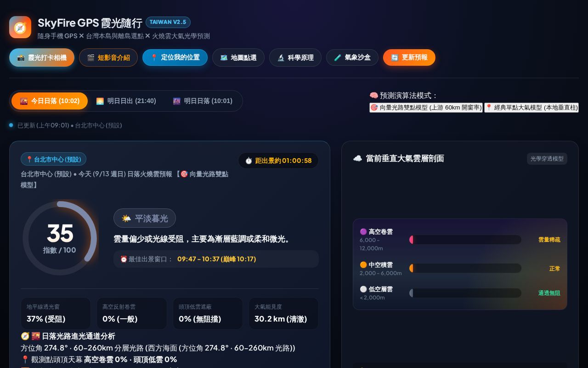Click the orange 中空積雲 dot icon

pyautogui.click(x=363, y=265)
